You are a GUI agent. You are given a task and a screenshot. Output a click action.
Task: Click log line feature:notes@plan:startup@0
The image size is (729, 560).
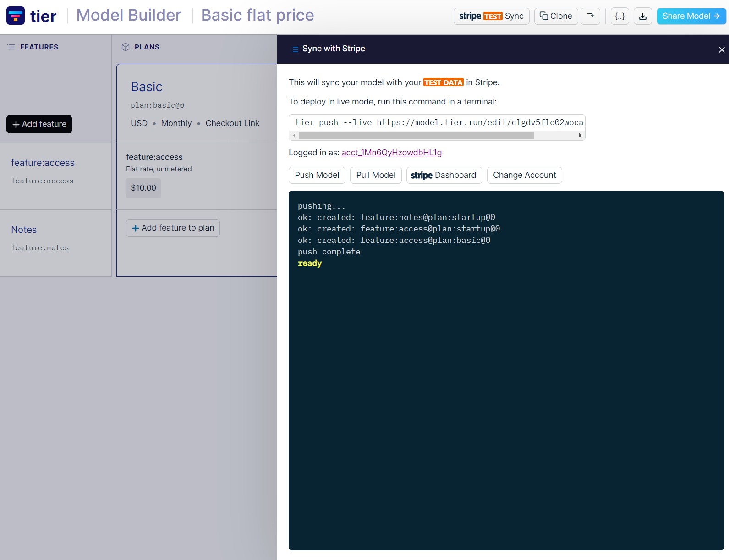tap(396, 217)
